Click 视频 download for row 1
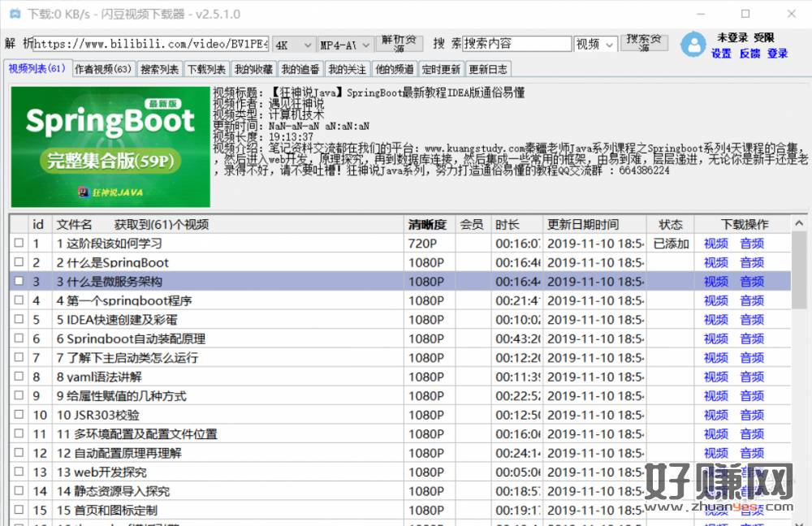 tap(715, 244)
